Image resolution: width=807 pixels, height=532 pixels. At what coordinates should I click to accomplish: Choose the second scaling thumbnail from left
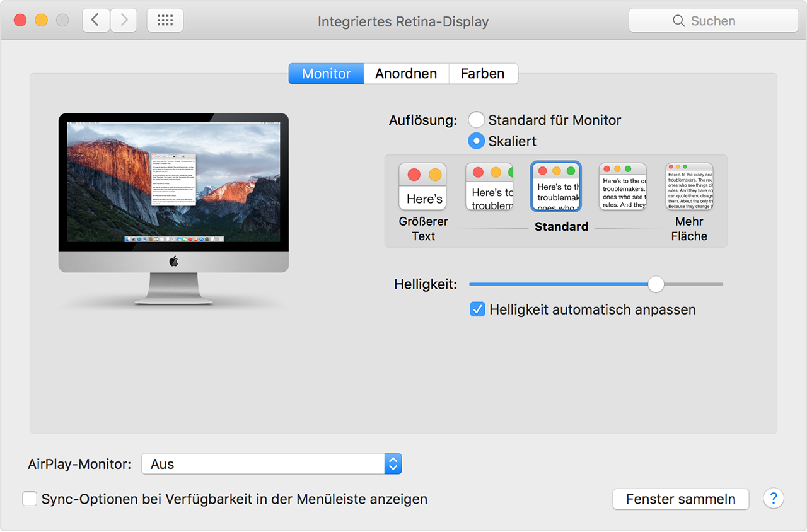(x=489, y=187)
